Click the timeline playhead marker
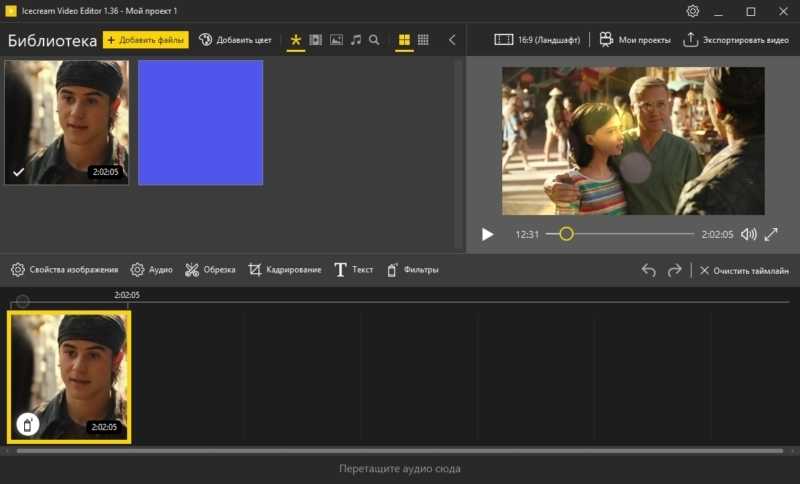 pos(22,301)
